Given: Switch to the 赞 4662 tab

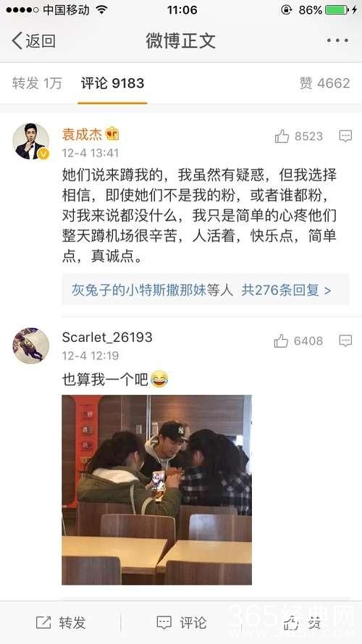Looking at the screenshot, I should [x=324, y=83].
